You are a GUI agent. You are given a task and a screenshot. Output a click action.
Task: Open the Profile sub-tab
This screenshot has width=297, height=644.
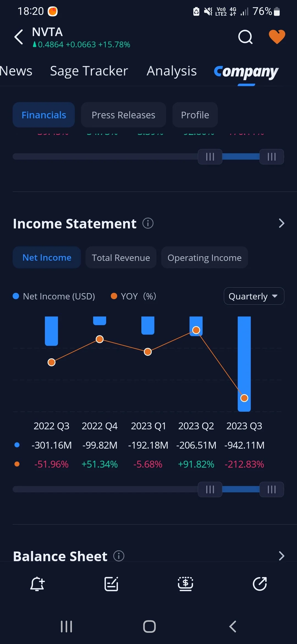pyautogui.click(x=195, y=115)
